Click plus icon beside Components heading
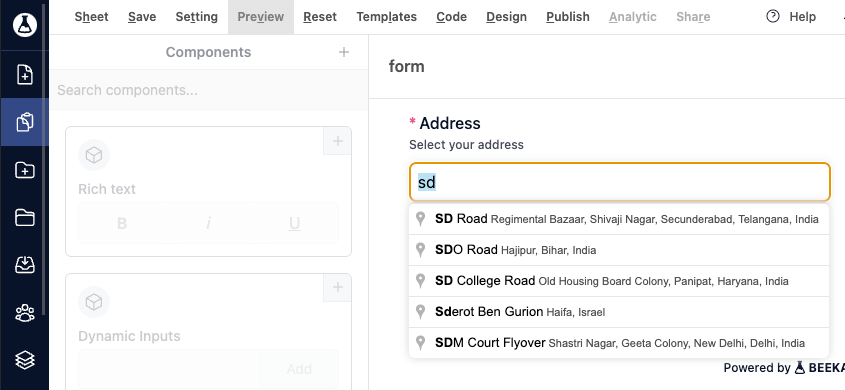Viewport: 845px width, 390px height. pos(344,52)
